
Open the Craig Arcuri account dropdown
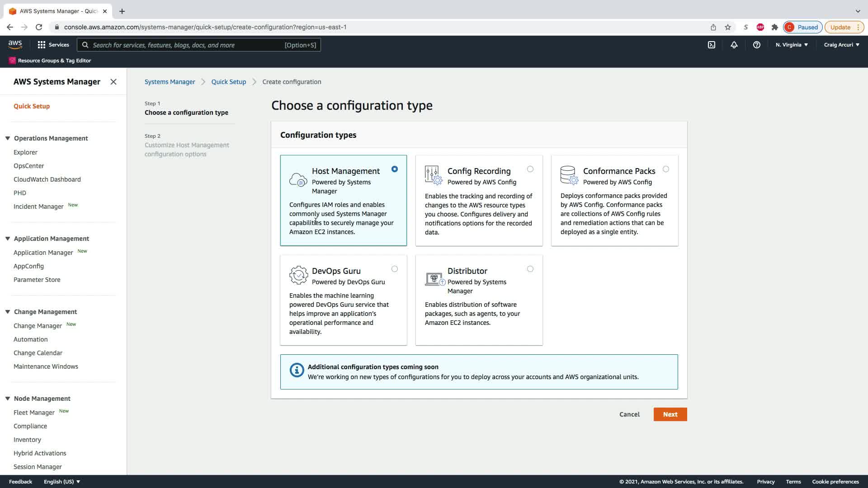tap(841, 45)
